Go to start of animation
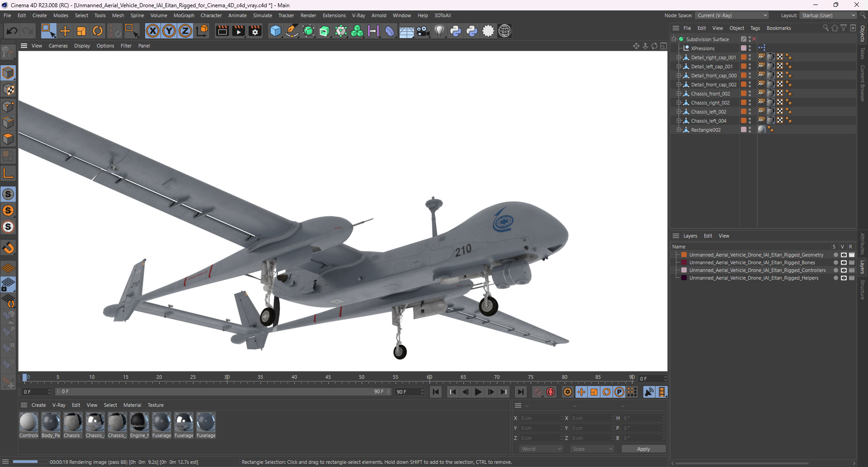The width and height of the screenshot is (868, 467). coord(435,392)
